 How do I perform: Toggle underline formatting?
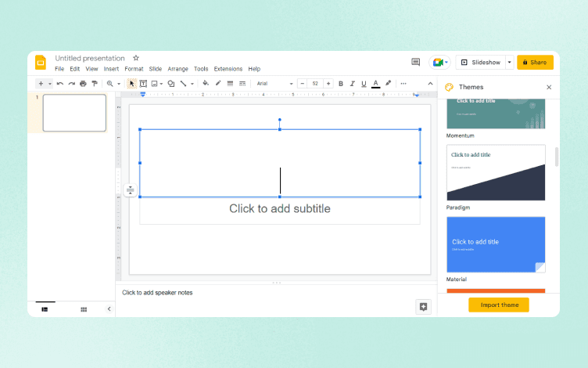pos(364,83)
